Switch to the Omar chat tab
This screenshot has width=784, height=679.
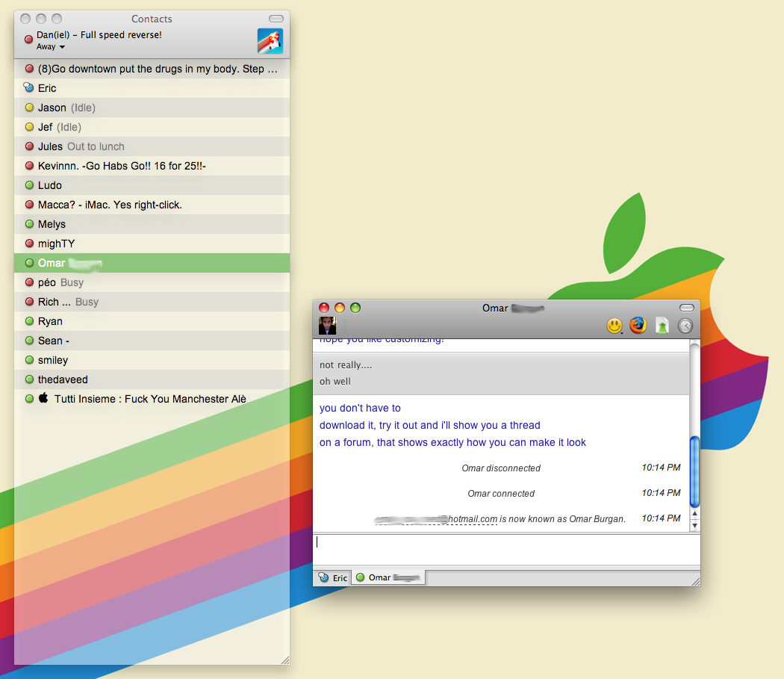(x=388, y=577)
